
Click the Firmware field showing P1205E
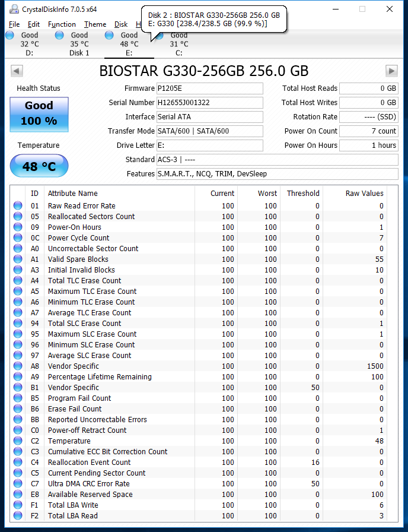(209, 88)
